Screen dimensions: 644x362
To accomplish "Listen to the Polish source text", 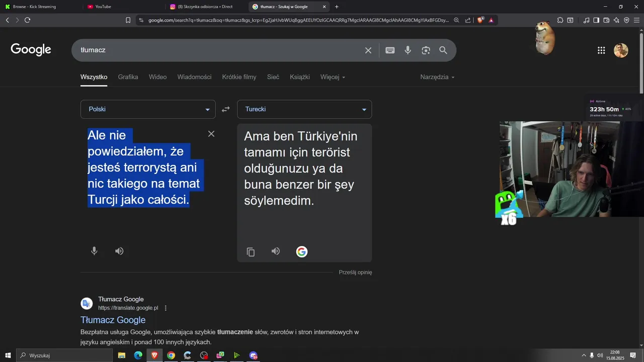I will (x=119, y=251).
